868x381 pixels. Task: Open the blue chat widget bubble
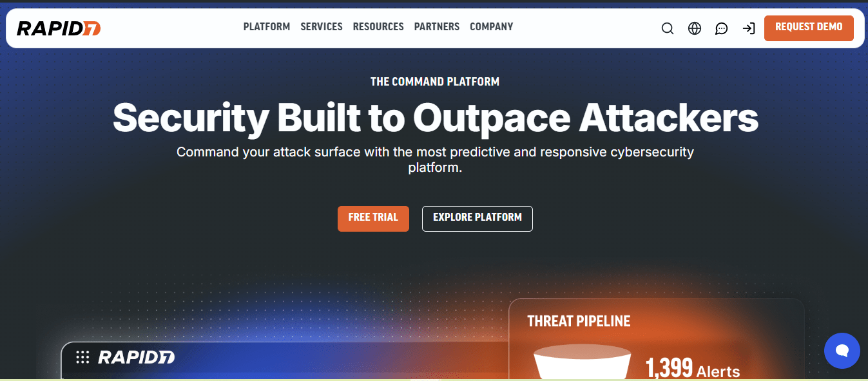click(842, 351)
